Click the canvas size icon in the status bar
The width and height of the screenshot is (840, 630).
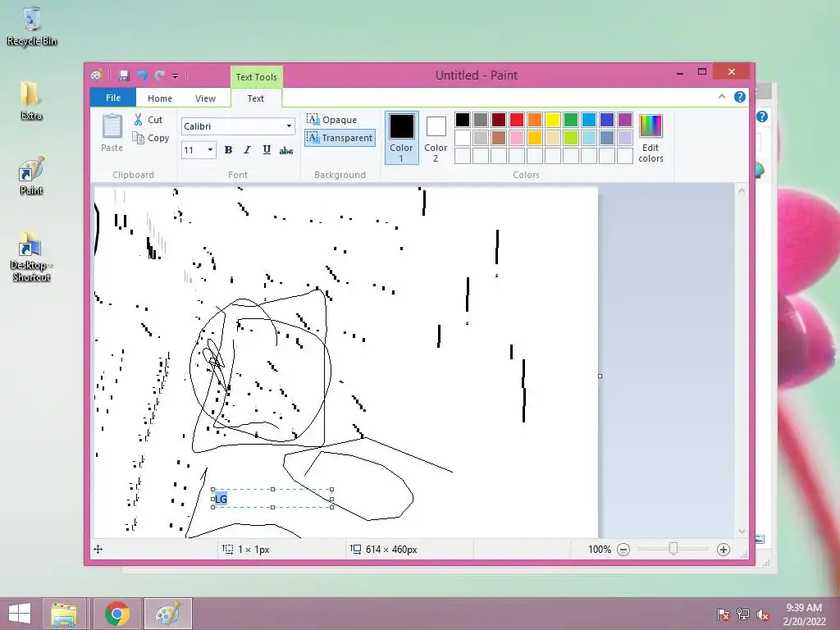[x=356, y=549]
